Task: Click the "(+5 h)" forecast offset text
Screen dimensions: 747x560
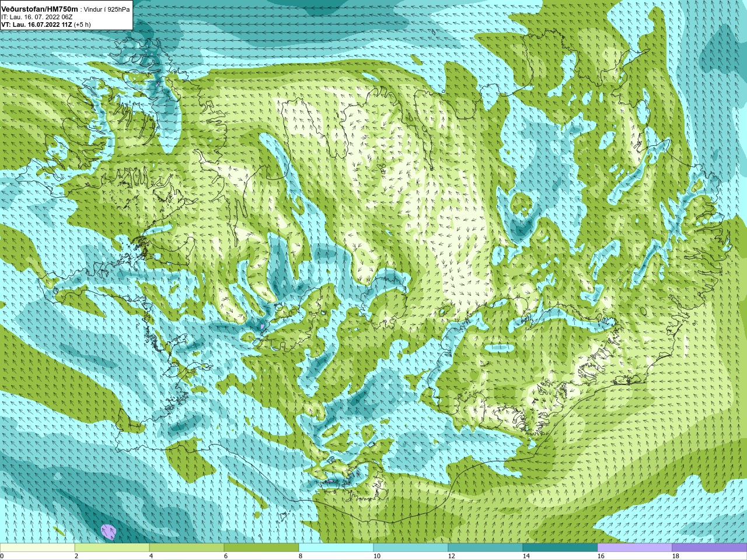Action: [x=82, y=24]
